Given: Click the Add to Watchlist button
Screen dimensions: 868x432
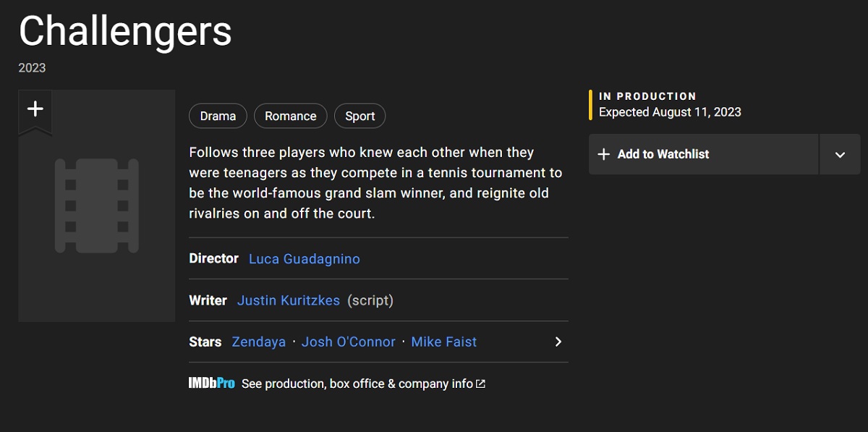Looking at the screenshot, I should 704,154.
